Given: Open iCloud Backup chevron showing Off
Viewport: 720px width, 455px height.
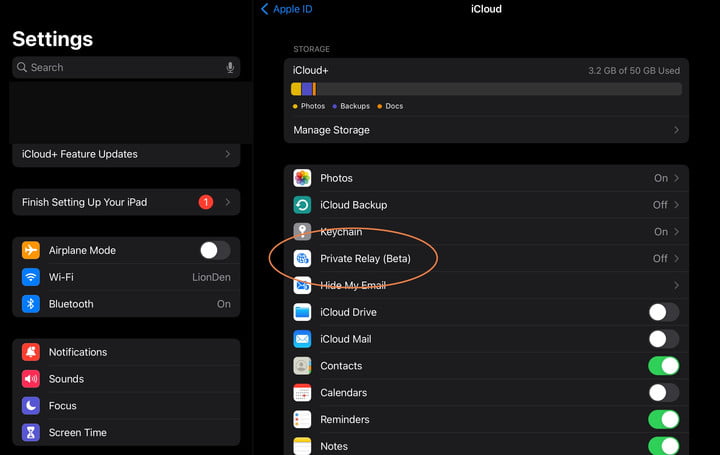Looking at the screenshot, I should coord(676,205).
